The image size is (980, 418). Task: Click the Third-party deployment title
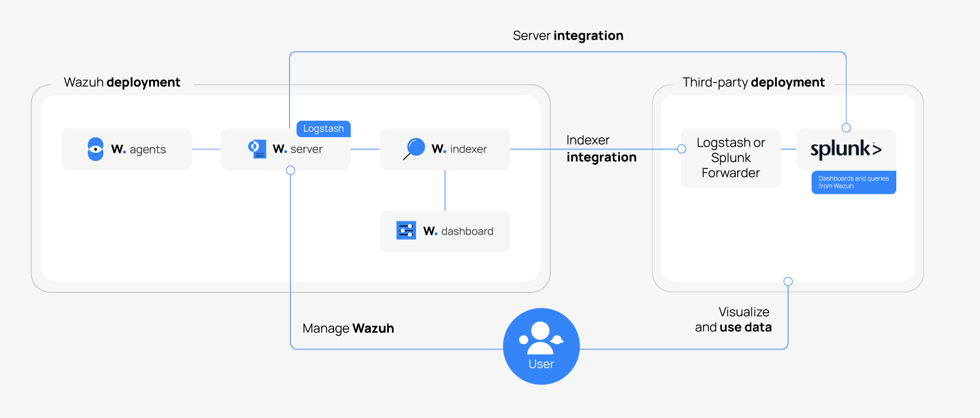tap(753, 82)
